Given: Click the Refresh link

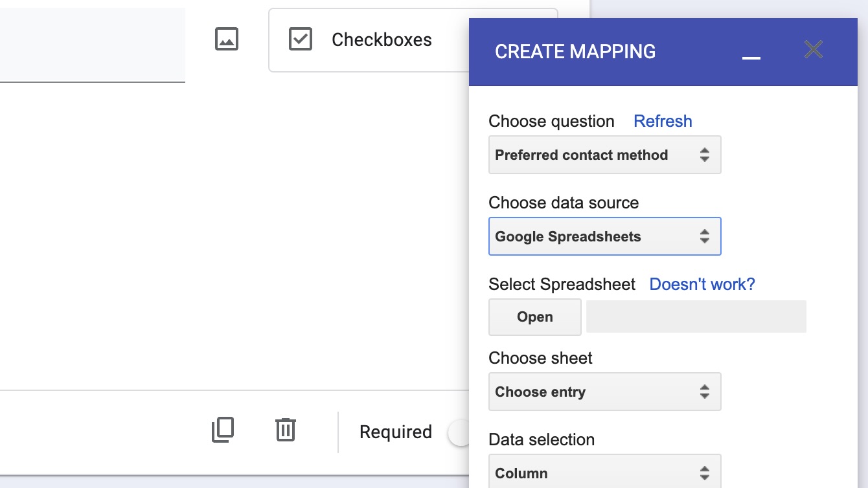Looking at the screenshot, I should [x=663, y=122].
